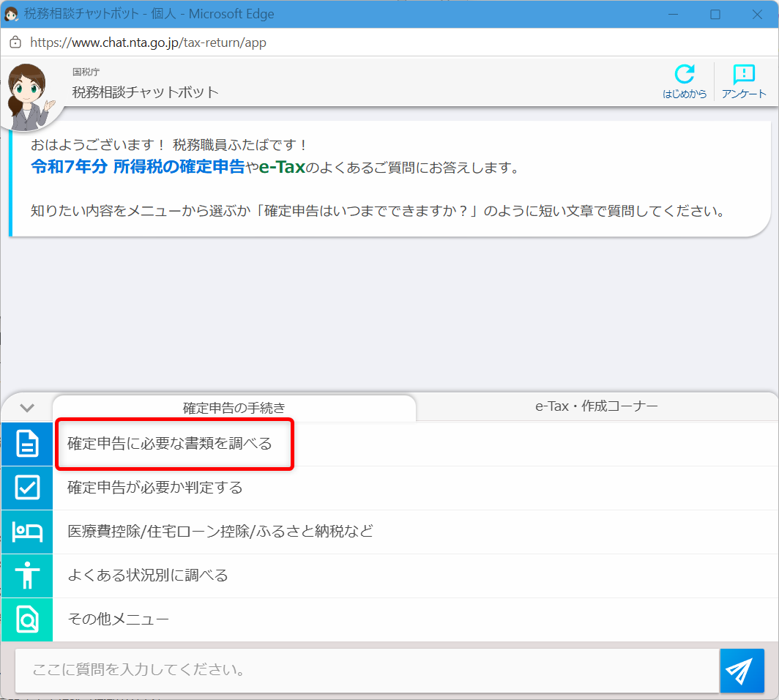Viewport: 779px width, 700px height.
Task: Click the 国税庁 label in header
Action: click(x=86, y=72)
